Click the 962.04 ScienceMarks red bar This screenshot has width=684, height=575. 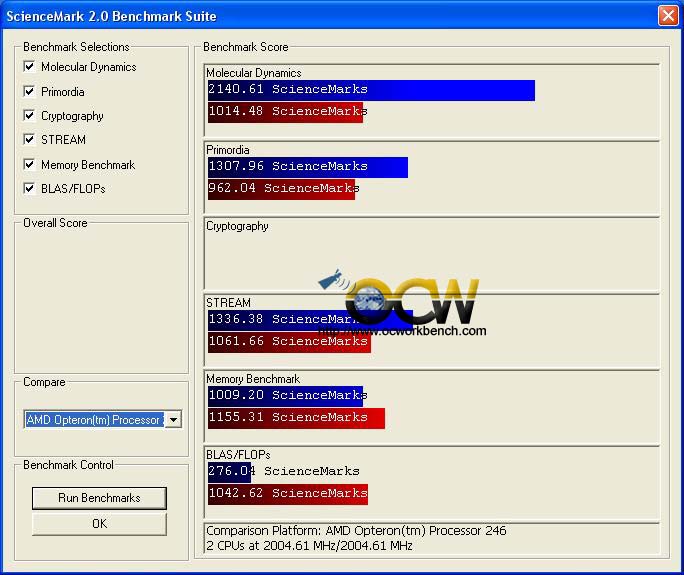(281, 189)
